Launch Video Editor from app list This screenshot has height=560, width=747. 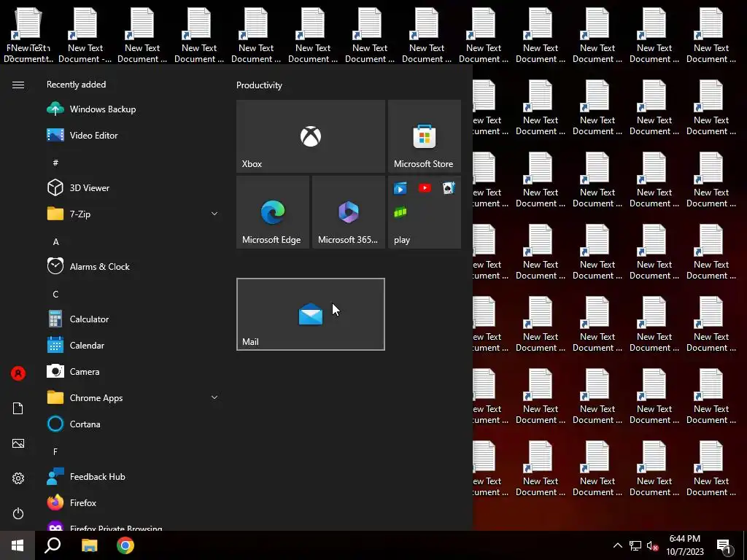click(x=133, y=135)
